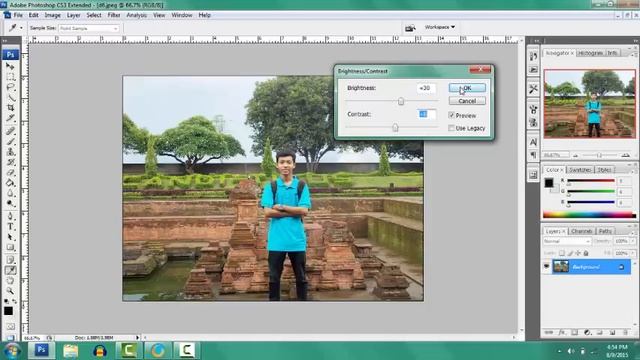
Task: Select the Hand tool
Action: click(x=10, y=281)
